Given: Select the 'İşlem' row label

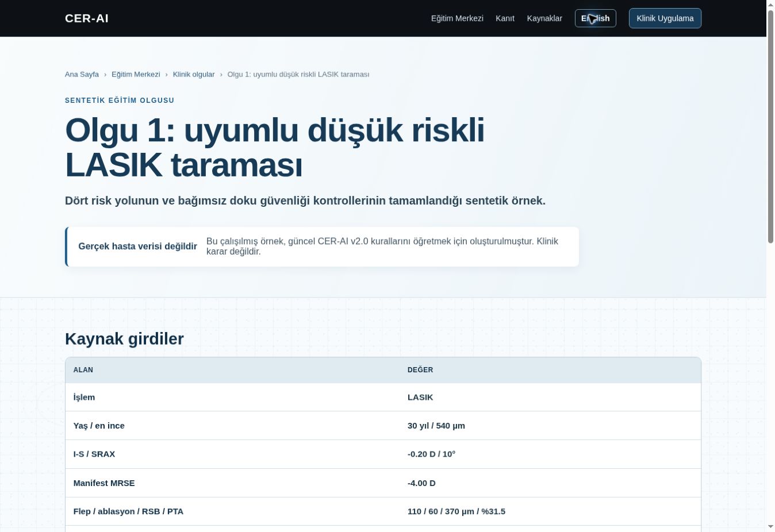Looking at the screenshot, I should click(84, 397).
